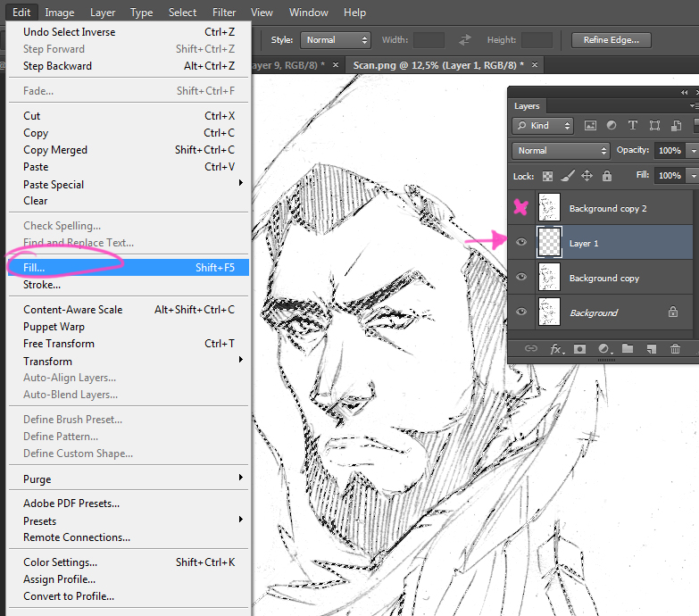Click the create new group folder icon

pos(628,348)
